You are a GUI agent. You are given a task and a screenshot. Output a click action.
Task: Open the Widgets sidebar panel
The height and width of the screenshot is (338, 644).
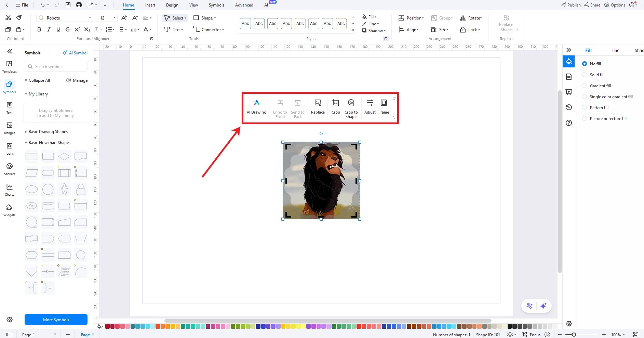(10, 210)
